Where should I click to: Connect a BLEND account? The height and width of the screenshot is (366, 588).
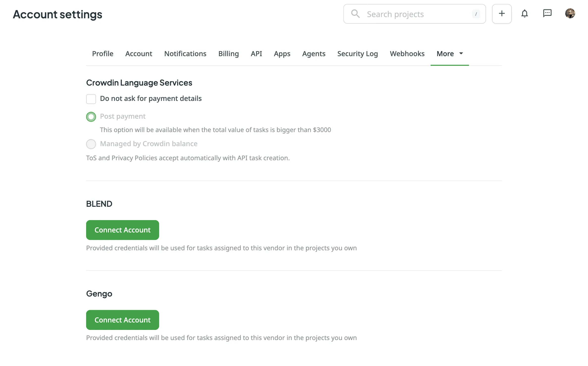pyautogui.click(x=122, y=230)
